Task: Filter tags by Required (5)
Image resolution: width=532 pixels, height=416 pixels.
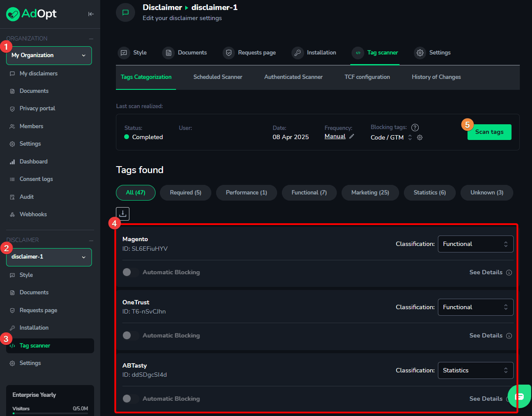Action: [186, 193]
